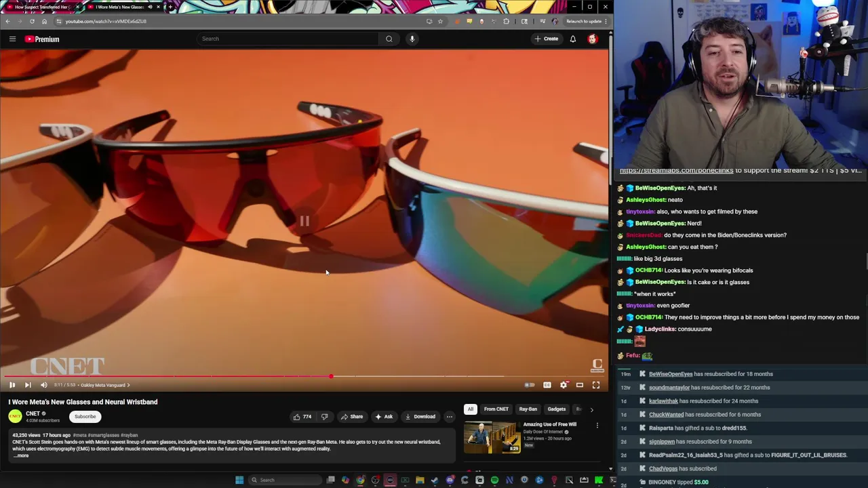868x488 pixels.
Task: Mute the video player volume
Action: pos(44,385)
